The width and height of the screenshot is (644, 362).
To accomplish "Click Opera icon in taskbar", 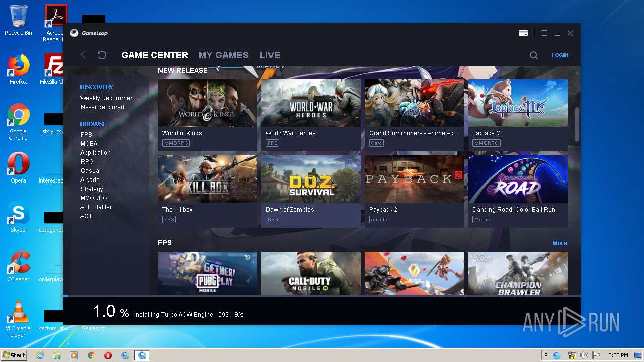I will tap(108, 355).
